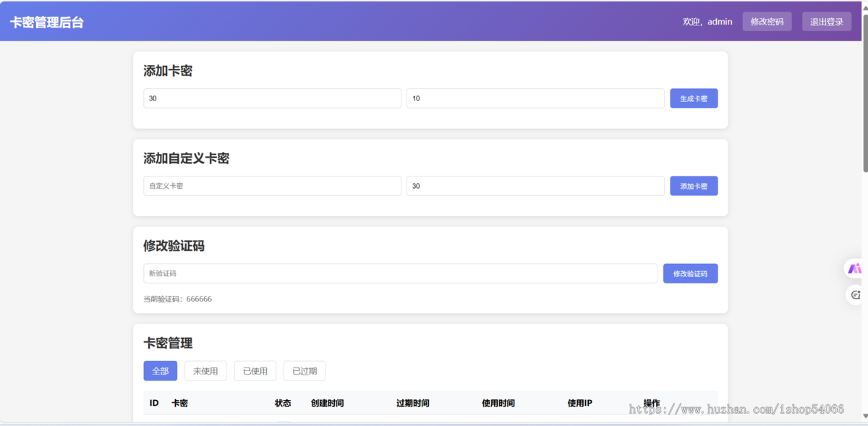Click the 过期时间 column header

click(413, 403)
